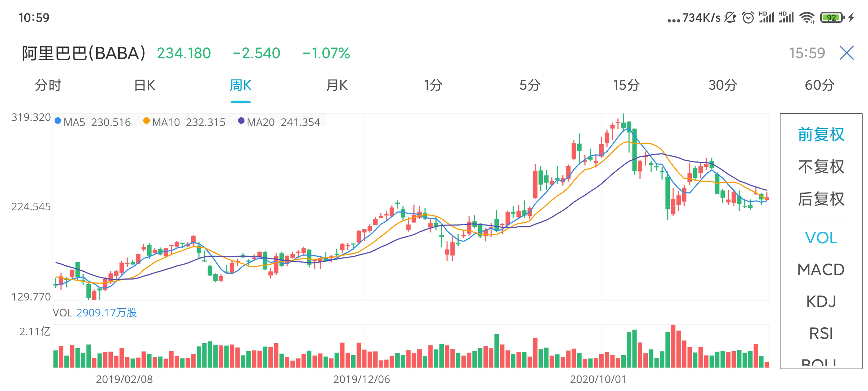Select the 1分 interval tab

click(x=433, y=85)
